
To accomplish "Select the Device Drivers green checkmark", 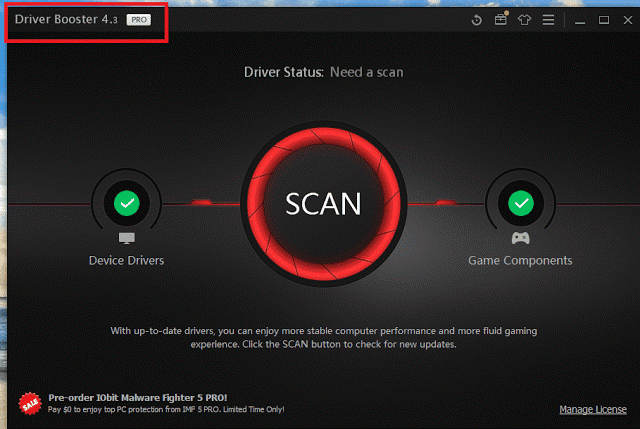I will click(x=127, y=203).
